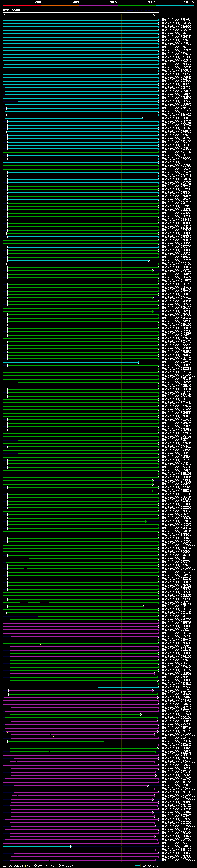Click the UniRef100_A3C4U0 hit label
This screenshot has width=197, height=868.
pos(177,497)
